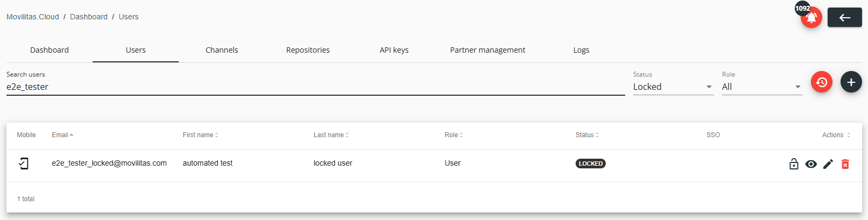Sort table by Status column

587,135
